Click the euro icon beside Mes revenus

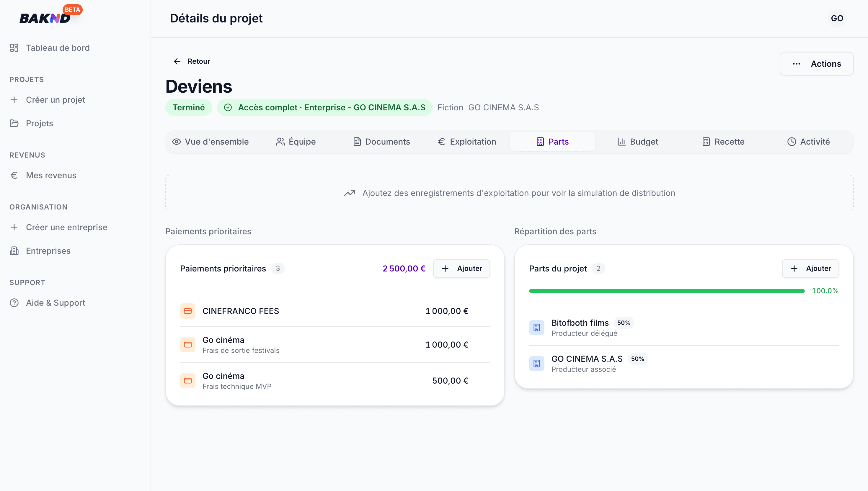14,175
